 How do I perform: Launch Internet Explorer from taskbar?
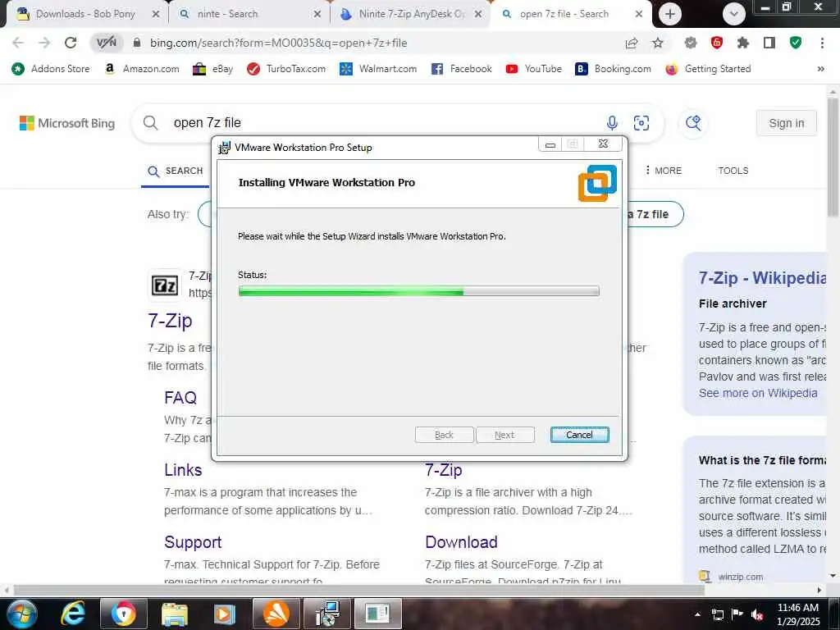click(x=73, y=614)
